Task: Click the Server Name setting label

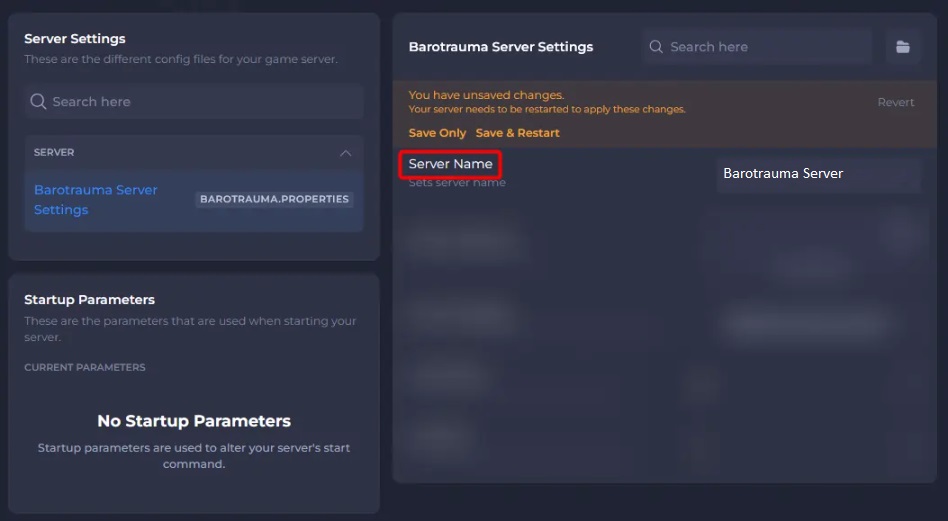Action: (450, 164)
